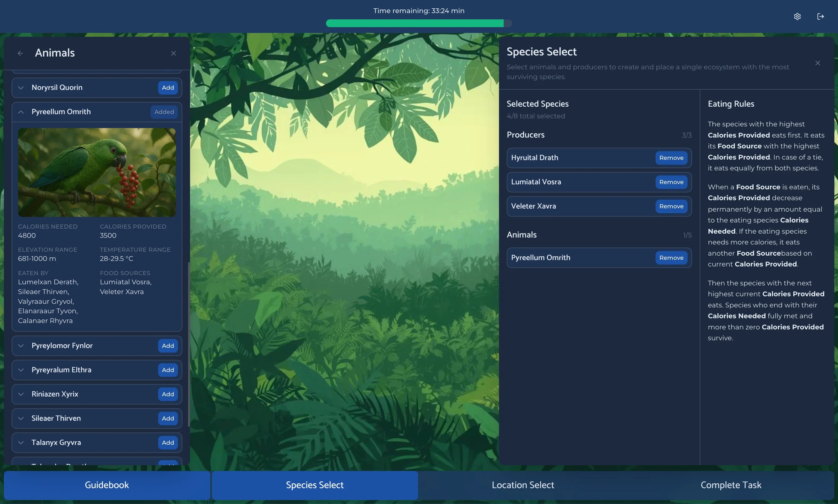Expand the Talanyx Gryvra chevron

click(x=21, y=442)
